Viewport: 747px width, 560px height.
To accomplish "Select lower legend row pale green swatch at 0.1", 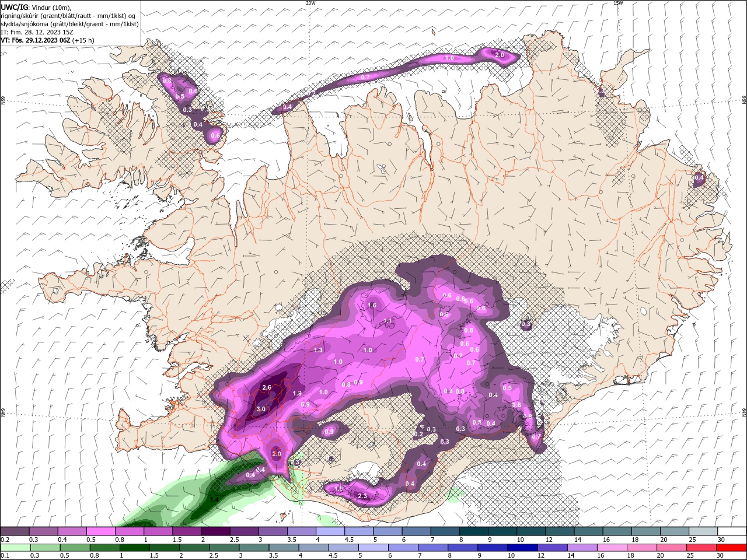I will click(x=15, y=548).
